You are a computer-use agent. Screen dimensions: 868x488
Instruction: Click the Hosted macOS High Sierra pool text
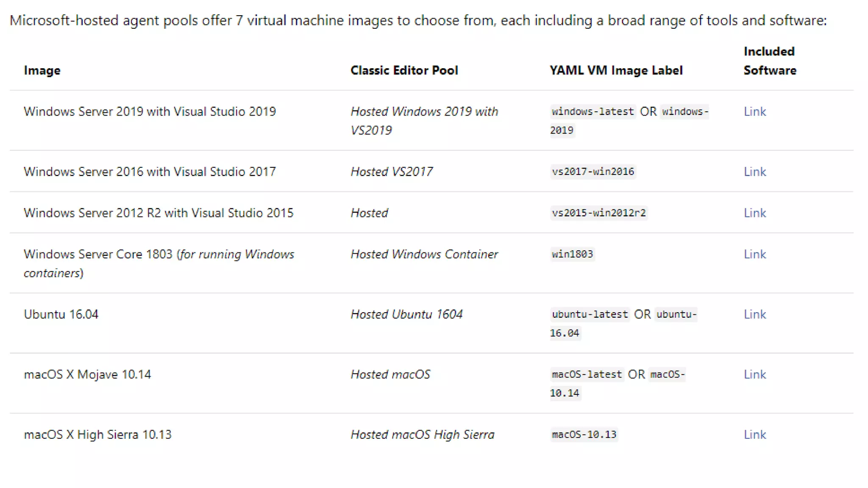click(x=422, y=435)
